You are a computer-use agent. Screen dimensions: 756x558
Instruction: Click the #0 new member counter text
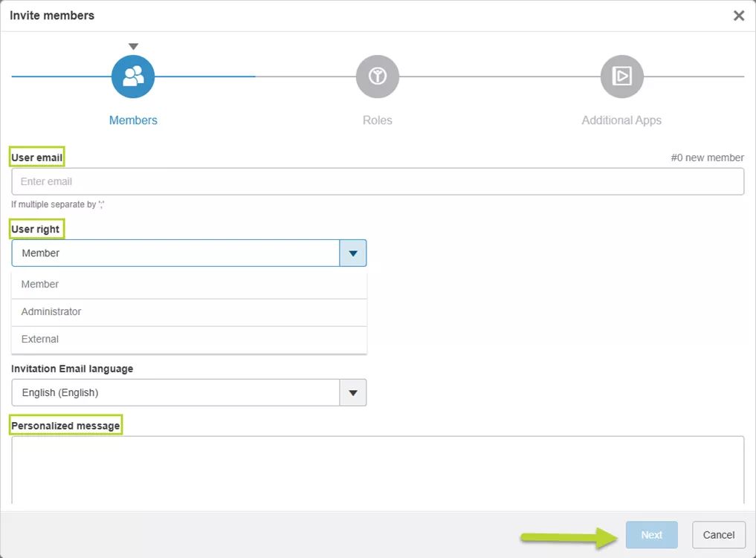707,158
